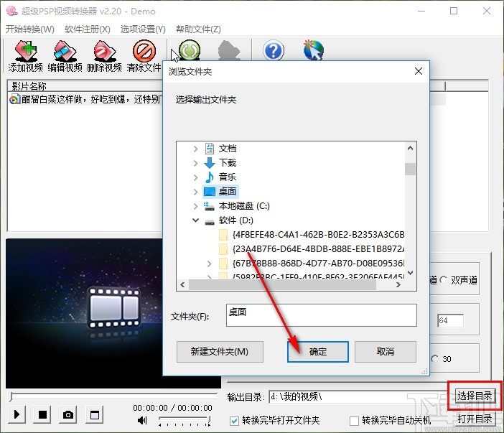Click the folder tree scroll-up arrow

[x=410, y=148]
